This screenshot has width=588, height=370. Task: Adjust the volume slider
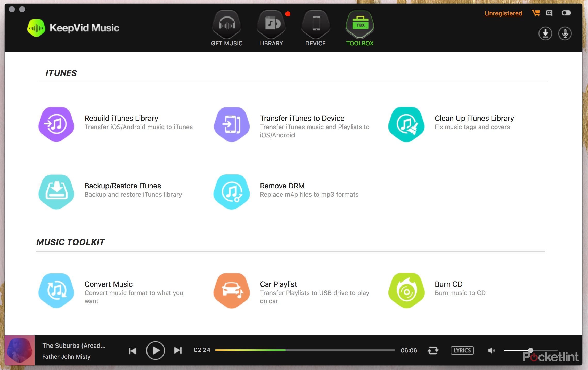(x=531, y=350)
